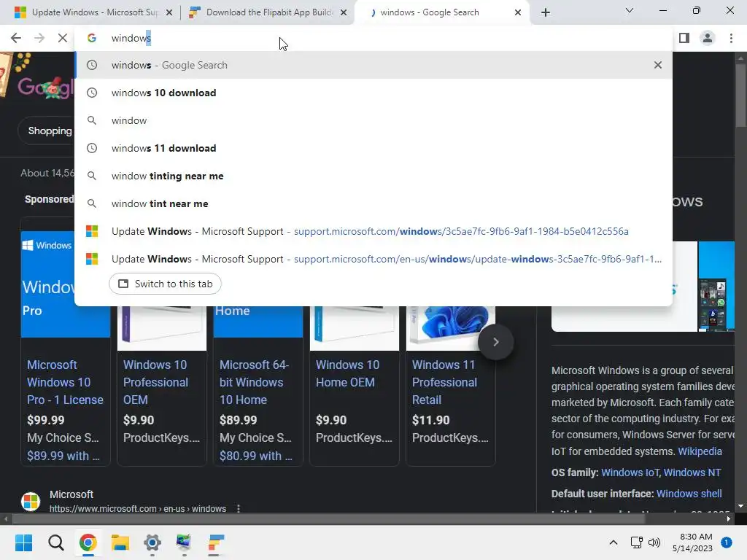Open Microsoft 64-bit Windows 10 Home listing
747x560 pixels.
point(255,382)
